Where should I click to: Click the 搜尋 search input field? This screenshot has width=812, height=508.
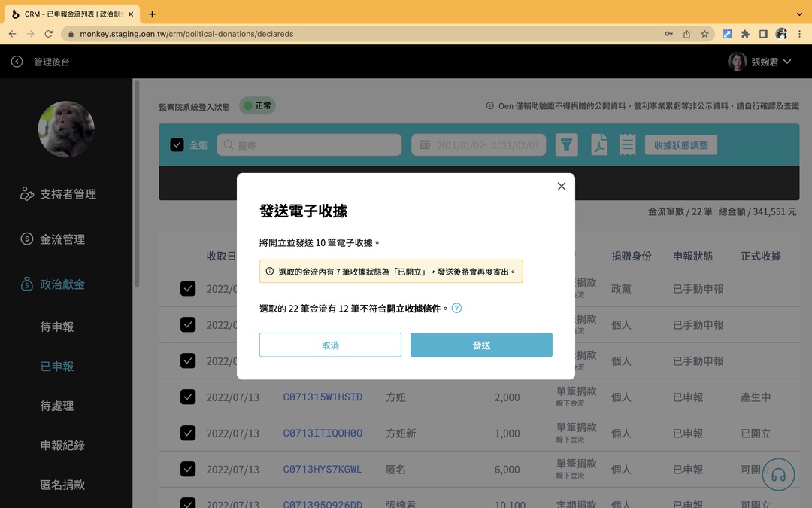(310, 144)
